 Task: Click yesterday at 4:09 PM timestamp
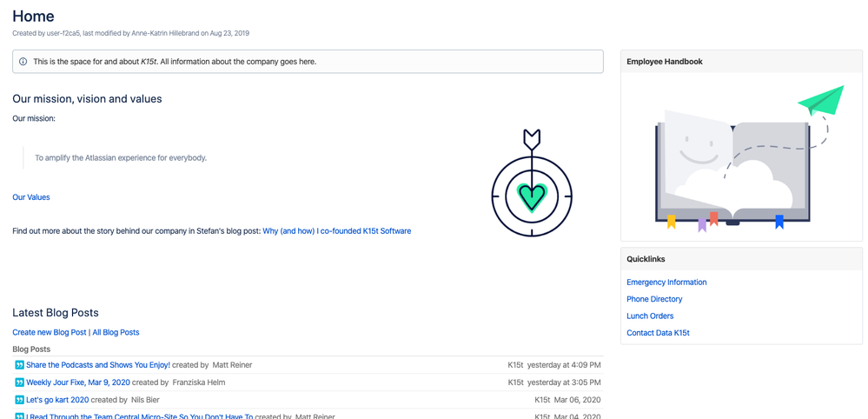(564, 365)
